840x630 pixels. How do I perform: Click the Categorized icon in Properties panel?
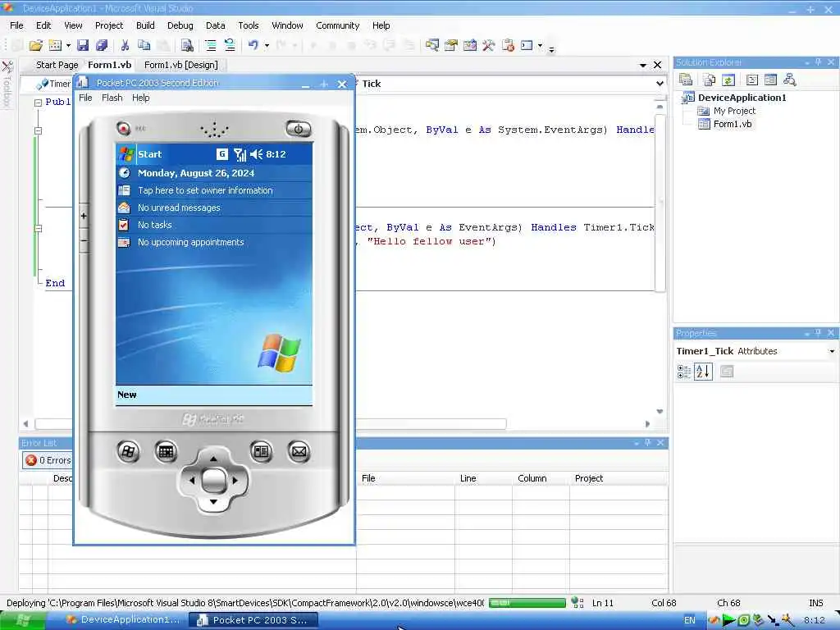tap(684, 372)
